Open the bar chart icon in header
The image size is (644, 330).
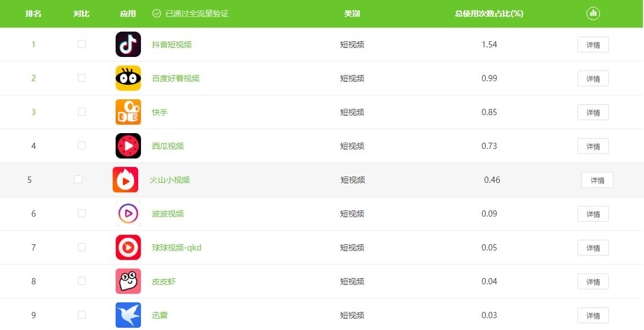click(593, 14)
